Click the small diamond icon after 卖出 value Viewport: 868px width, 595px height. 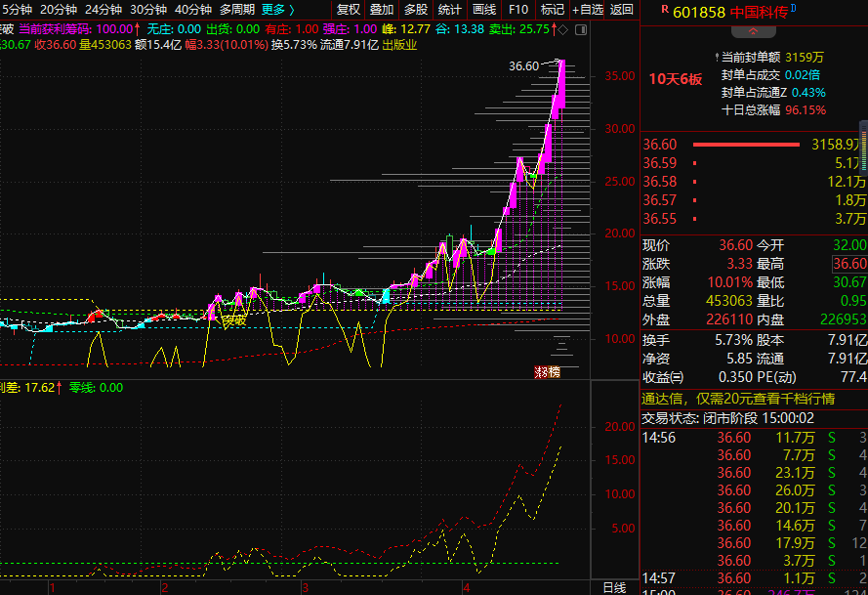coord(565,29)
